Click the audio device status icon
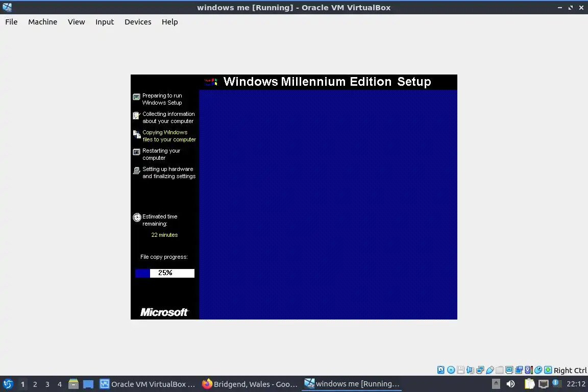This screenshot has width=588, height=392. pos(470,370)
